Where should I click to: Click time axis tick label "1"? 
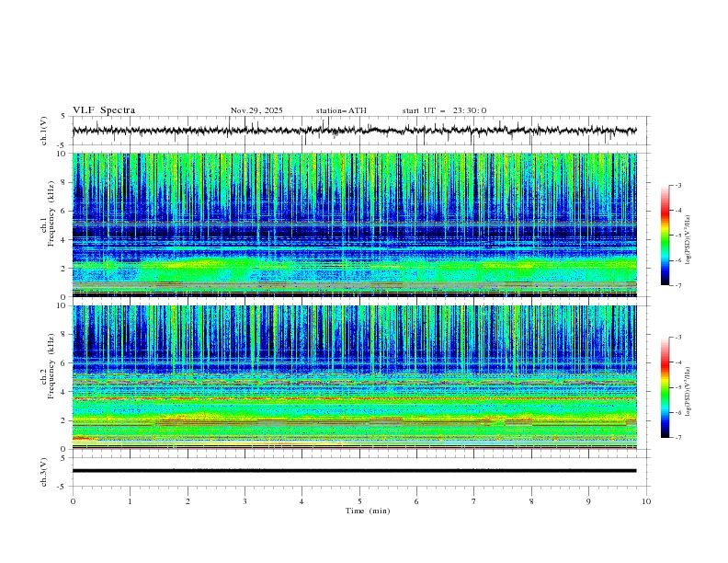click(130, 501)
